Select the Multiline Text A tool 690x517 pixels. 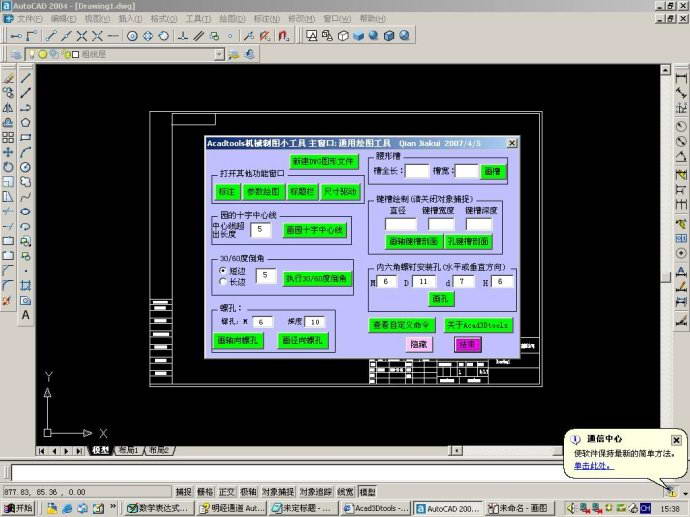[26, 315]
